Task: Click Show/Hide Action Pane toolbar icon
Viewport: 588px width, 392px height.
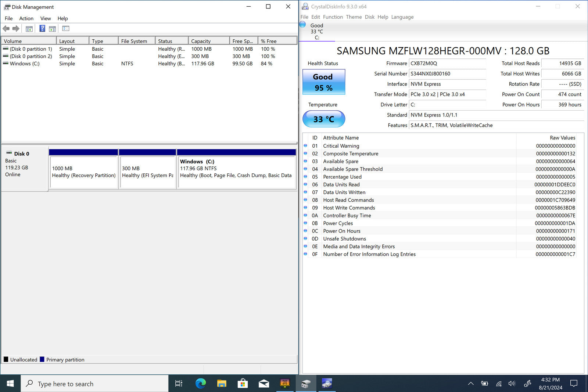Action: click(x=53, y=29)
